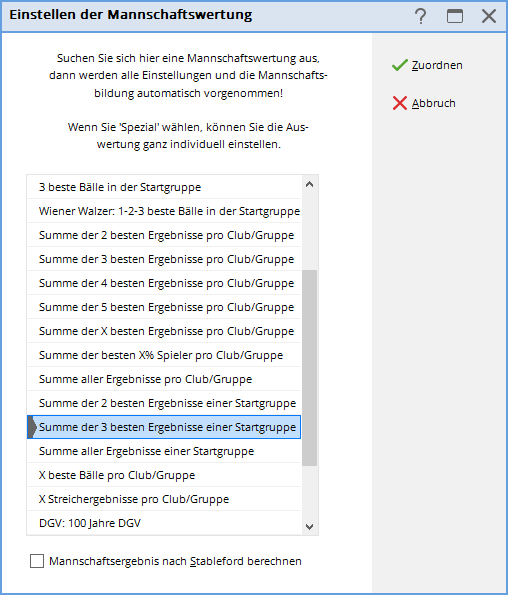Open help via the question mark icon
The height and width of the screenshot is (595, 508).
pyautogui.click(x=420, y=16)
